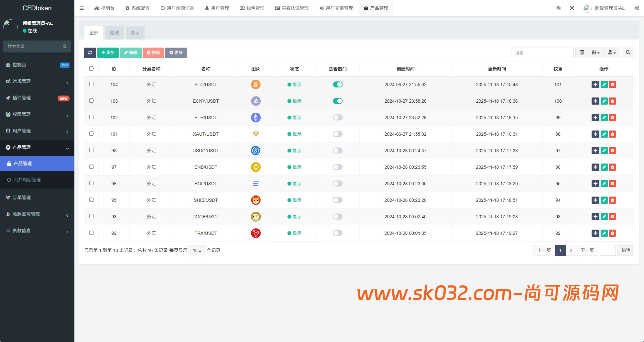Expand 贷款信息 sidebar menu
The image size is (644, 342).
(37, 231)
